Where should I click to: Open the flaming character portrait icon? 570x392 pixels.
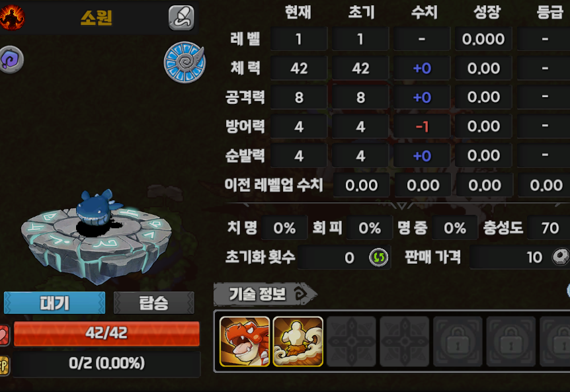pyautogui.click(x=12, y=17)
